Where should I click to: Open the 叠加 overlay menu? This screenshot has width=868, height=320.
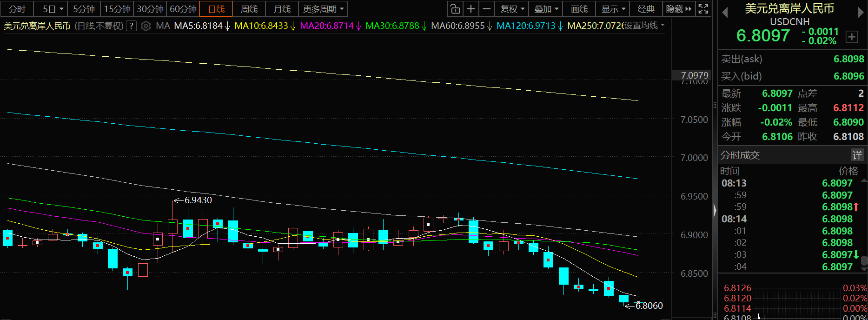pyautogui.click(x=546, y=9)
